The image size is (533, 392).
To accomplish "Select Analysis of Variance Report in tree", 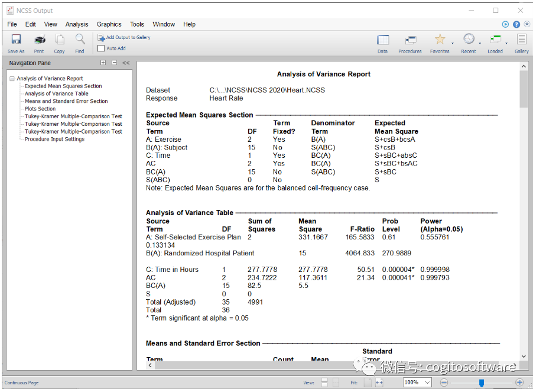I will coord(50,79).
